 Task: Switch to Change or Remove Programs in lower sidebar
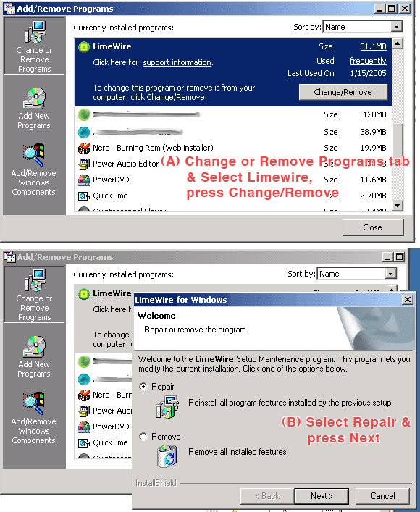click(x=34, y=294)
